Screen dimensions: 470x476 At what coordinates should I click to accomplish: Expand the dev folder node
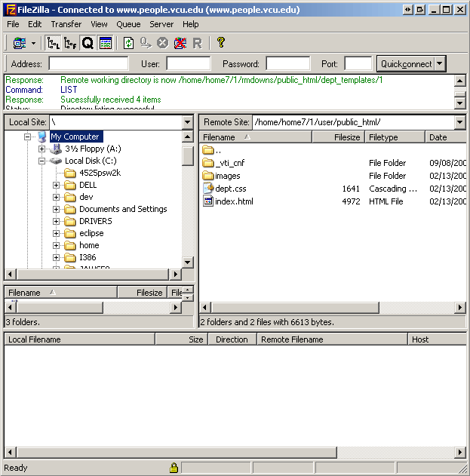tap(56, 198)
